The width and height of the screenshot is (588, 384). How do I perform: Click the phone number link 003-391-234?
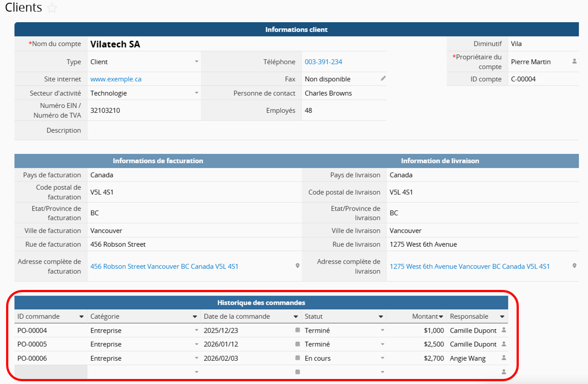pos(323,62)
